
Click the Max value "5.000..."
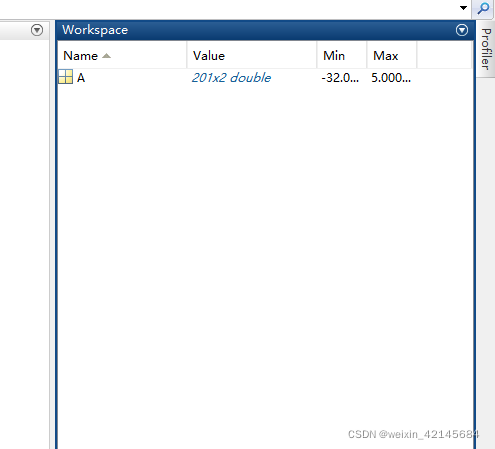(391, 78)
